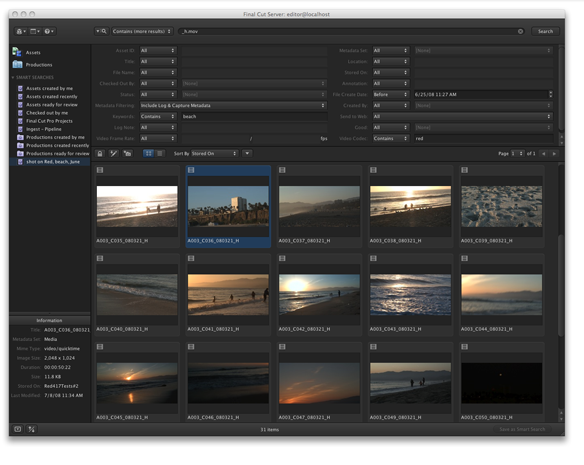The height and width of the screenshot is (465, 584).
Task: Switch to list view
Action: (x=160, y=154)
